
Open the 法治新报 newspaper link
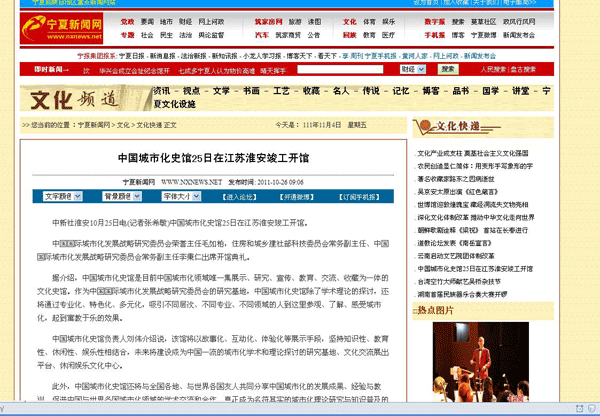point(194,56)
